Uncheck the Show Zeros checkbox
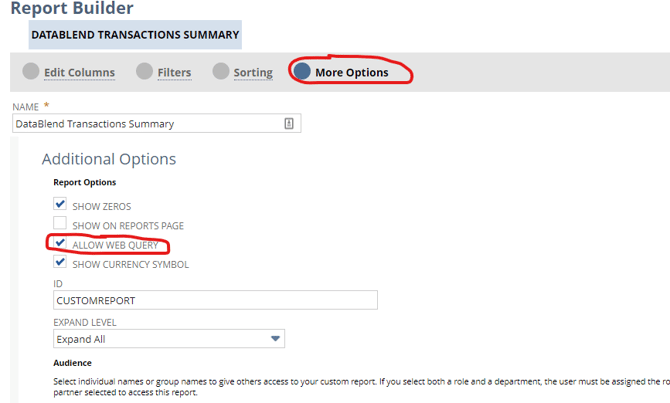This screenshot has height=403, width=670. click(60, 203)
